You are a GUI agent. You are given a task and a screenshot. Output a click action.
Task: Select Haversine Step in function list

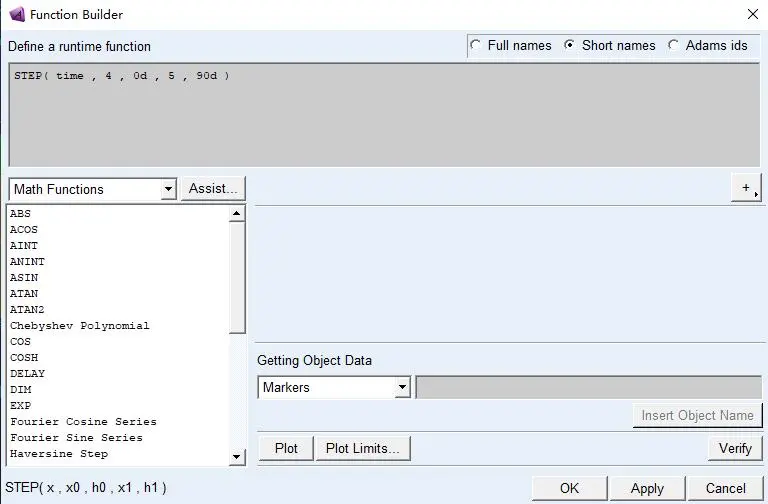coord(59,454)
